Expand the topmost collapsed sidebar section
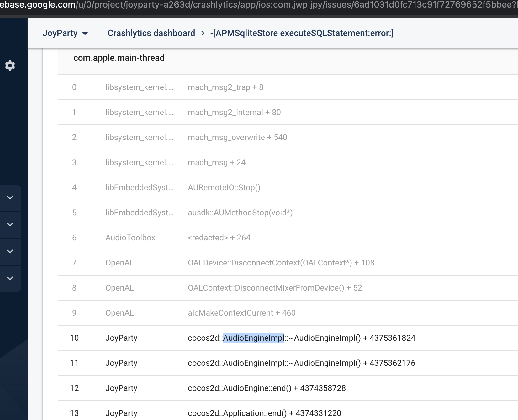 10,198
